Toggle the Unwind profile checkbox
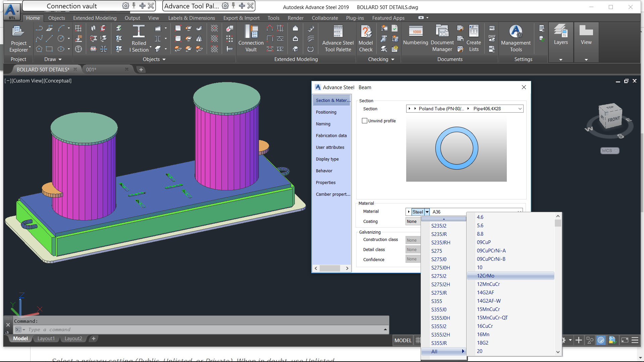 [365, 121]
